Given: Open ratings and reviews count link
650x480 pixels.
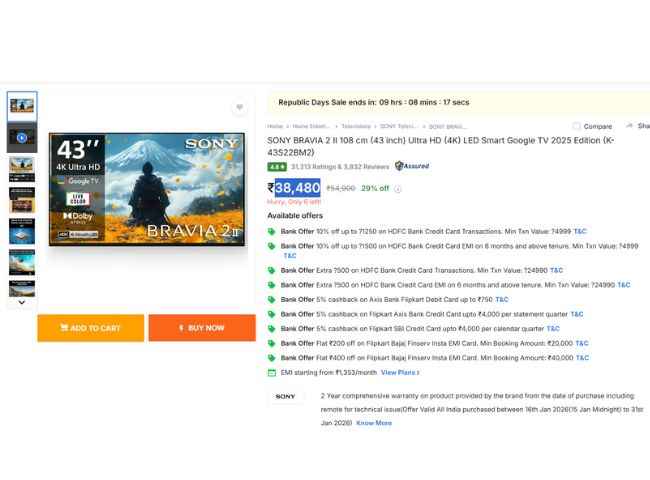Looking at the screenshot, I should point(340,167).
